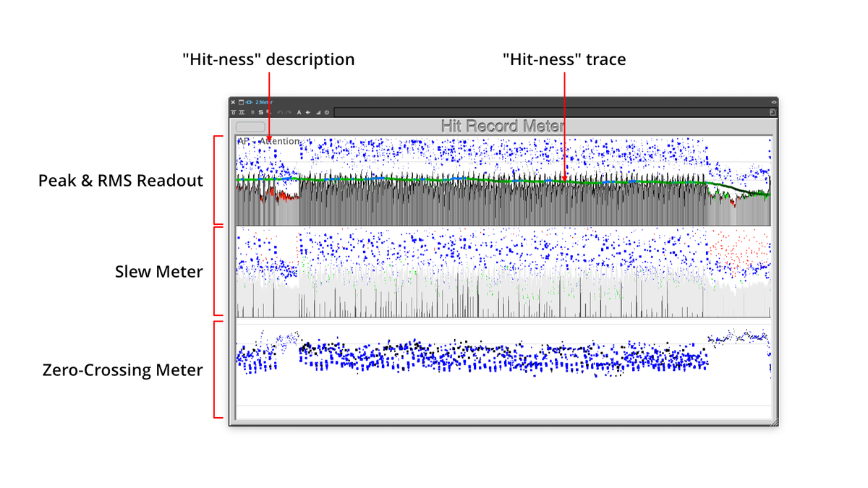Click the I/O routing icon beside the window title
Screen dimensions: 868x488
pos(249,103)
